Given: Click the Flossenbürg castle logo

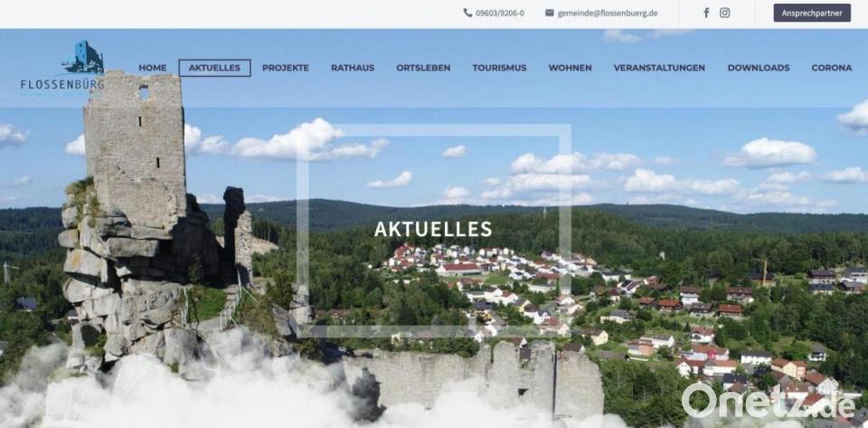Looking at the screenshot, I should pyautogui.click(x=62, y=69).
